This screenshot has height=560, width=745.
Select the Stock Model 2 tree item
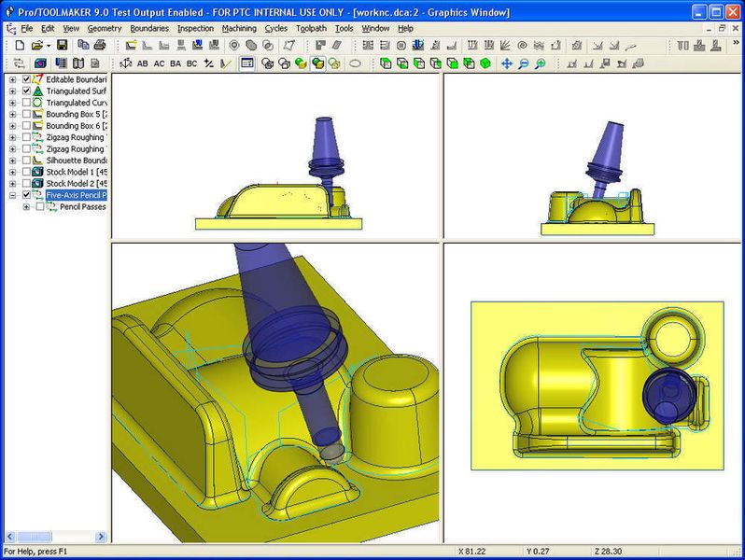76,183
